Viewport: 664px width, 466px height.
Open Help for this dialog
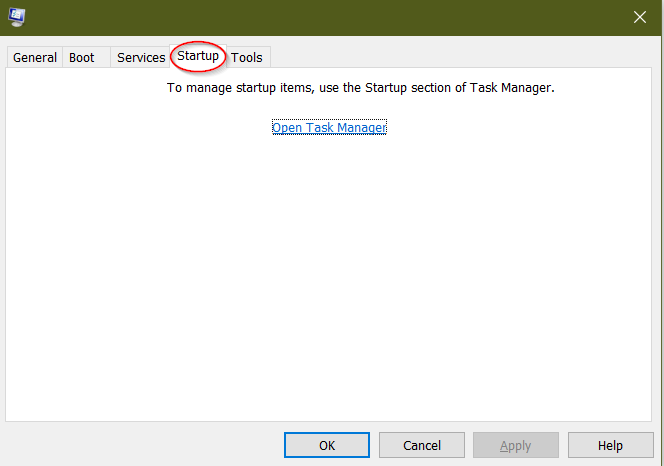[611, 445]
